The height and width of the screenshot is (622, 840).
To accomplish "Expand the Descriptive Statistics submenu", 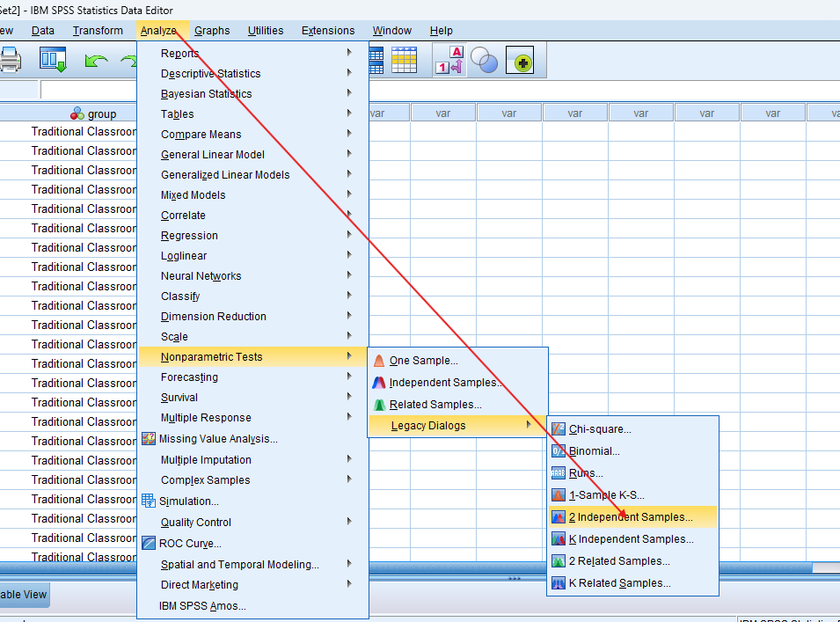I will 210,74.
